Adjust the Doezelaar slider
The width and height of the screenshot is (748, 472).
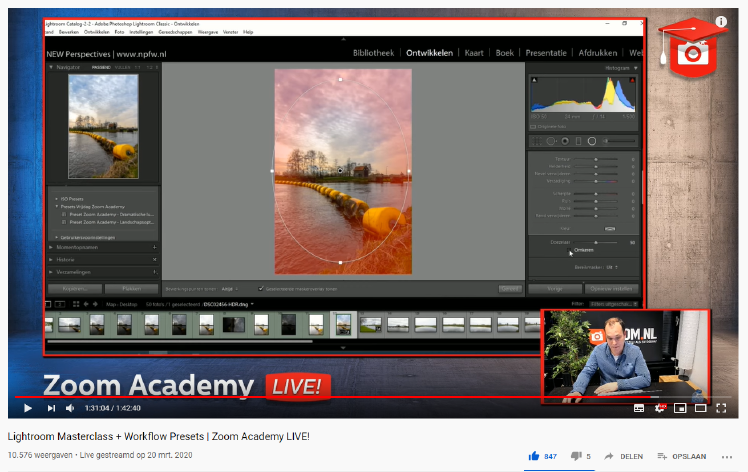pos(595,242)
